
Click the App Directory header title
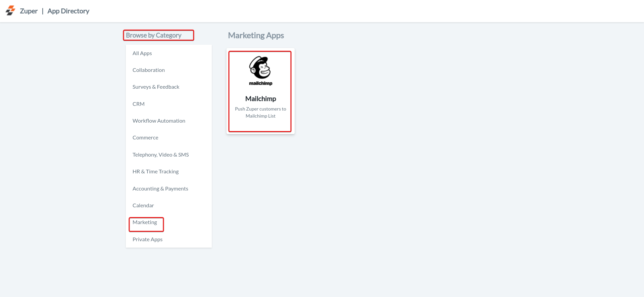pyautogui.click(x=68, y=11)
